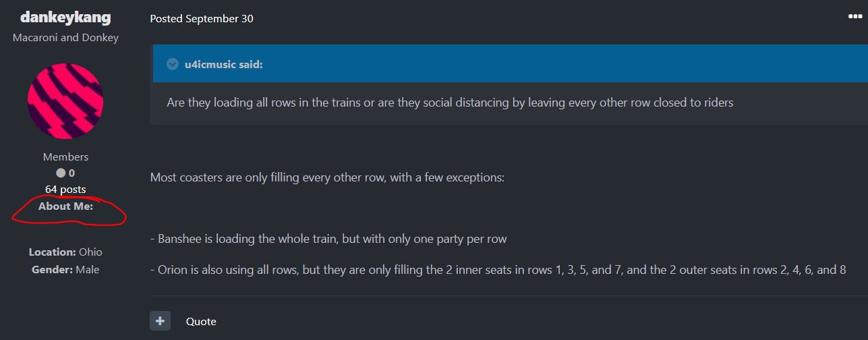Click the reputation score number 0
This screenshot has height=340, width=868.
pyautogui.click(x=71, y=173)
